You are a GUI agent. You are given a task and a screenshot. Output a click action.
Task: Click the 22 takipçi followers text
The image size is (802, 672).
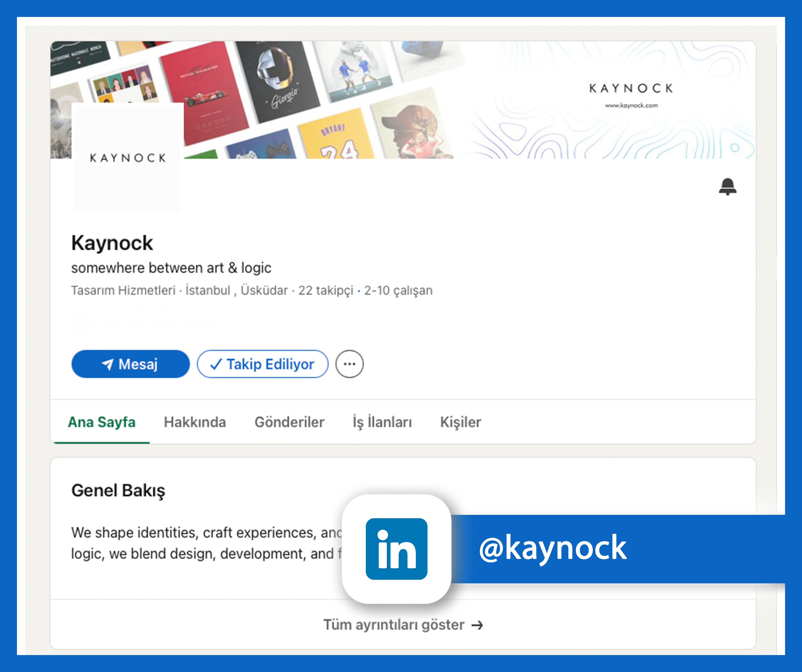point(326,291)
